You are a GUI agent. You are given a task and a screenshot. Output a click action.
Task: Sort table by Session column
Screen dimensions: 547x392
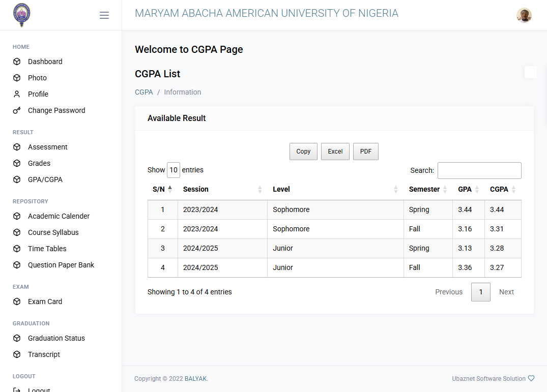click(222, 189)
